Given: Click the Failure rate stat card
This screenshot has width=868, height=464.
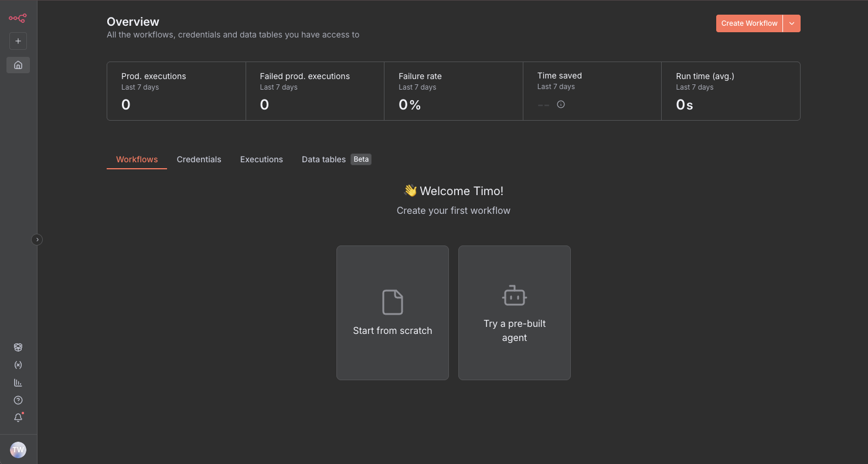Looking at the screenshot, I should point(453,91).
